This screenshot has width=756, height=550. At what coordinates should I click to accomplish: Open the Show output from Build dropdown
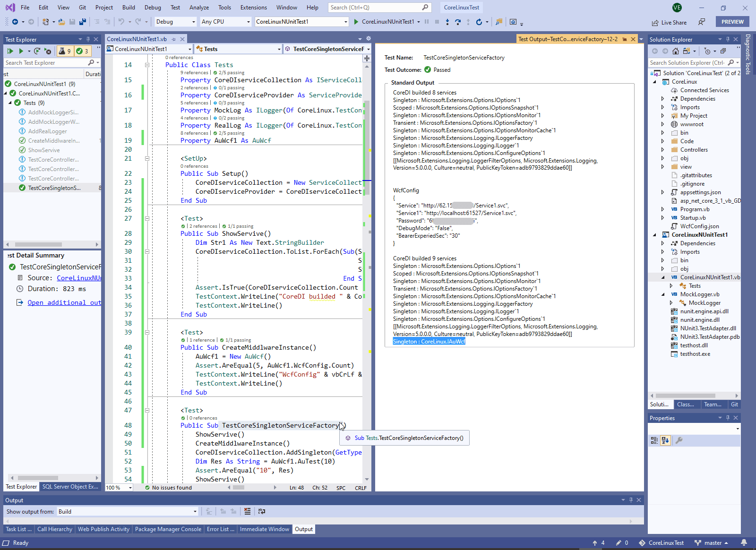(128, 511)
